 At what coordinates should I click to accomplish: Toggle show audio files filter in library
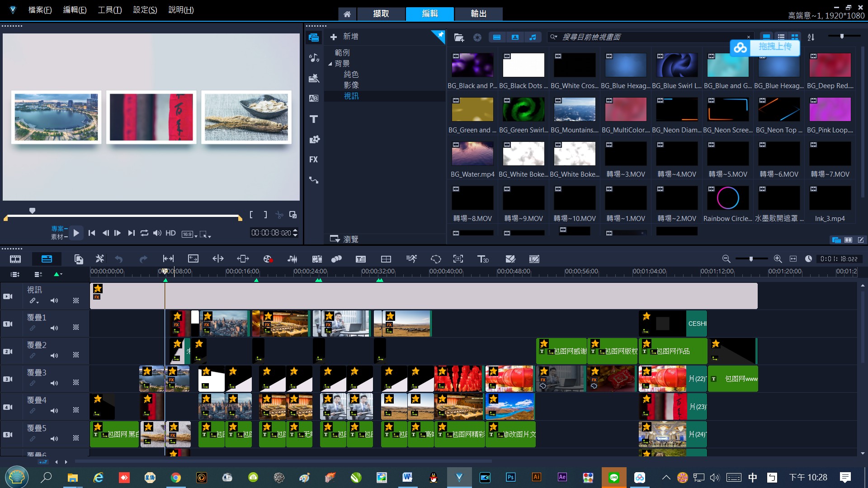coord(533,38)
